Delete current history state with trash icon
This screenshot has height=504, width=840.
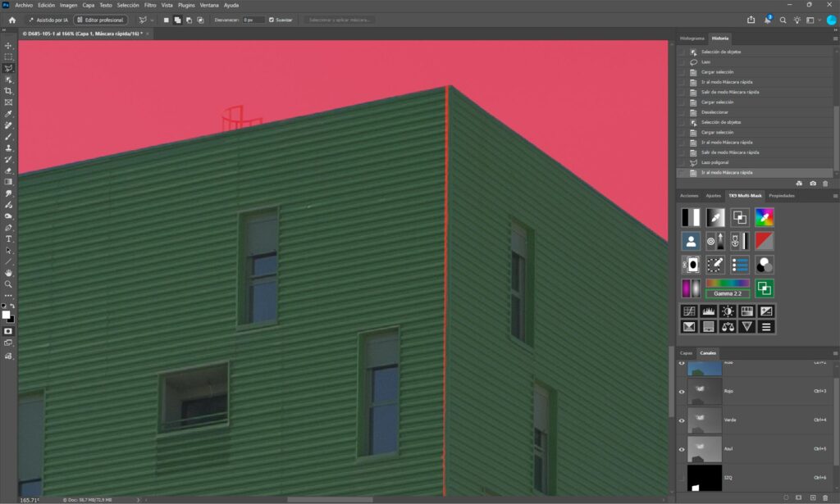[825, 184]
